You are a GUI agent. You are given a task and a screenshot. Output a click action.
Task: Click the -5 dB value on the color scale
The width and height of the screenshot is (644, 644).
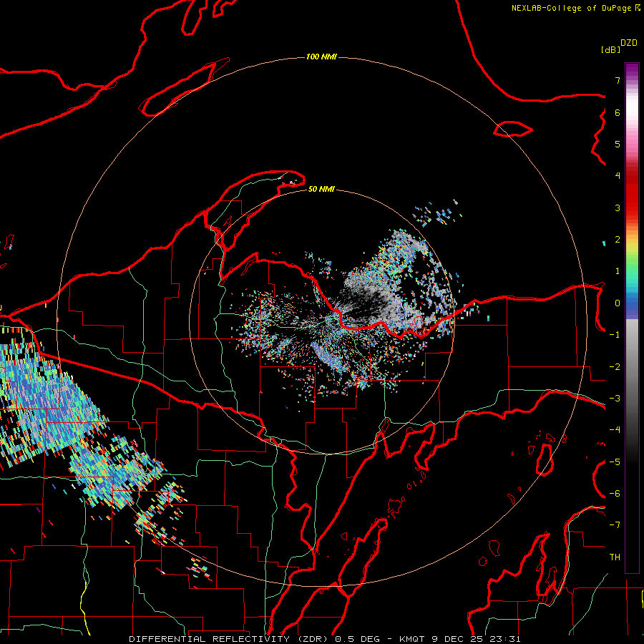615,462
